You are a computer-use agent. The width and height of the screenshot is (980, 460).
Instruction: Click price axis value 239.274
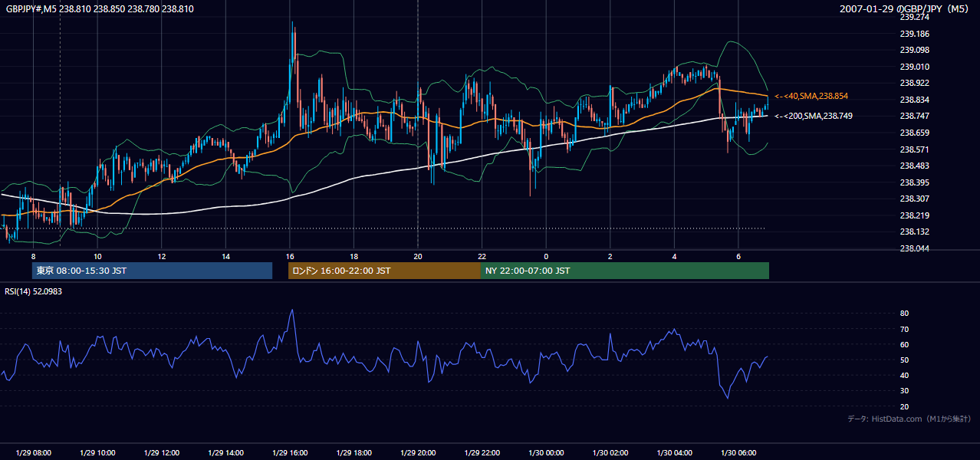[914, 17]
